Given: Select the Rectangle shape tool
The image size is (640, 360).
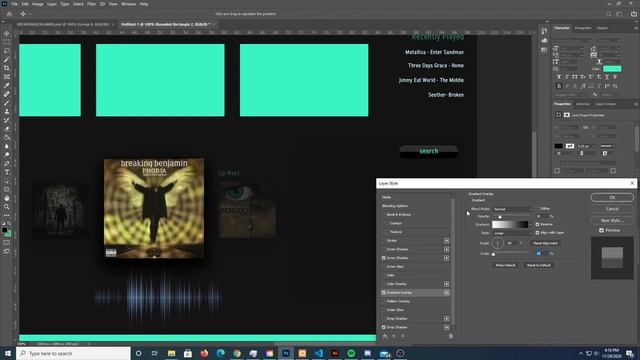Looking at the screenshot, I should tap(7, 189).
